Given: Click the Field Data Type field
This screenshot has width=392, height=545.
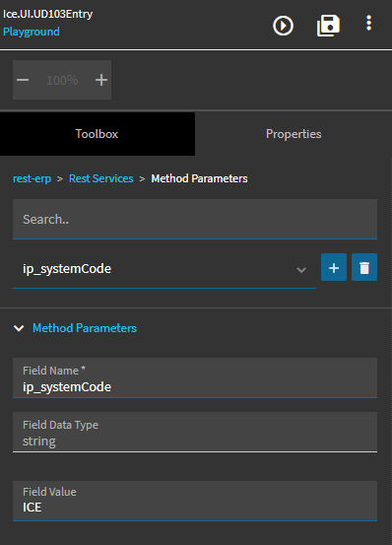Looking at the screenshot, I should [195, 432].
